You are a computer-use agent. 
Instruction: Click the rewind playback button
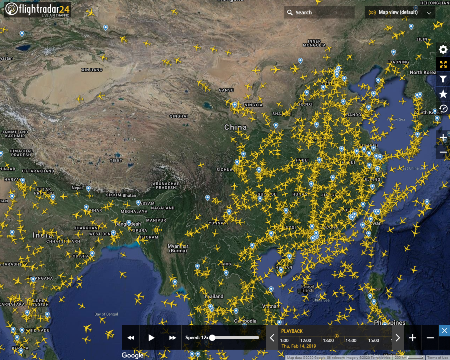(x=131, y=338)
